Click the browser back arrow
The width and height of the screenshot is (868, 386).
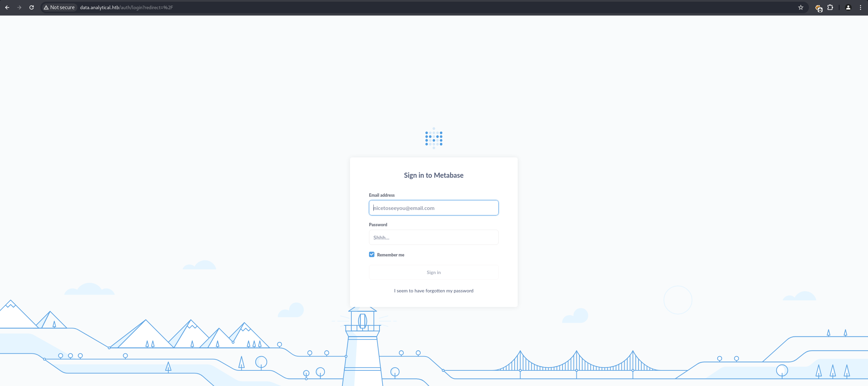(7, 7)
